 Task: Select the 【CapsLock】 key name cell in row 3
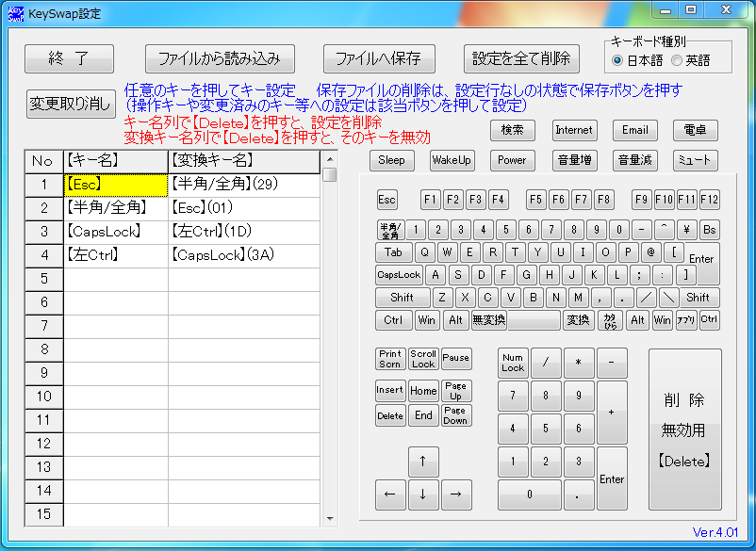(116, 232)
